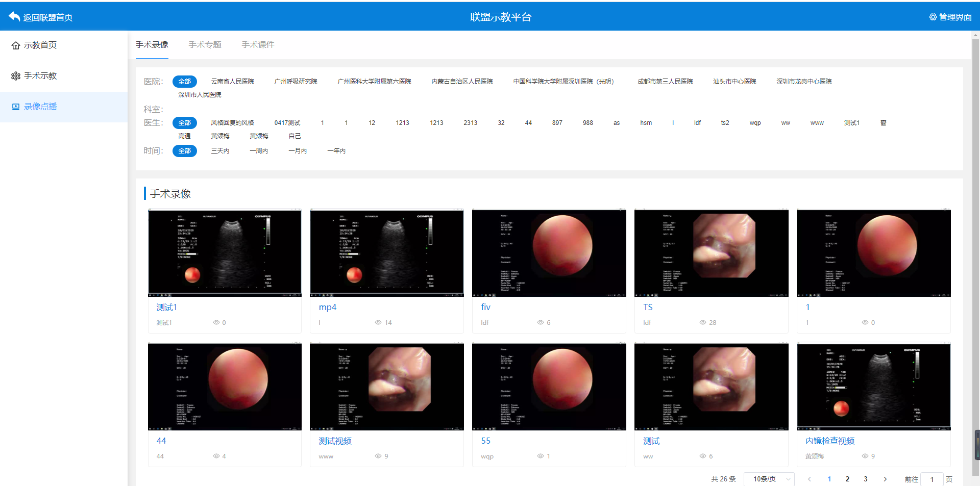Click the back arrow icon for 返回联盟首页
Screen dimensions: 980x486
14,17
